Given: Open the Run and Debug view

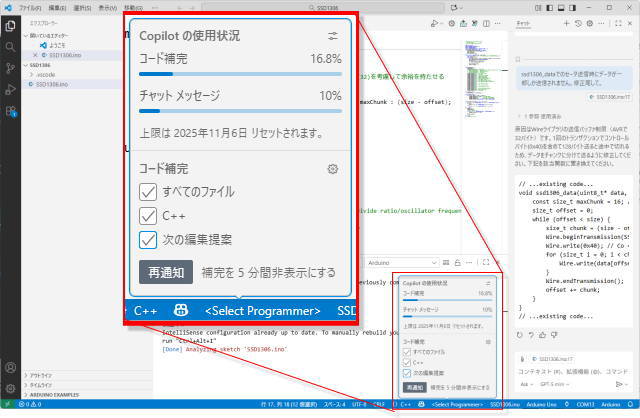Looking at the screenshot, I should pyautogui.click(x=11, y=91).
